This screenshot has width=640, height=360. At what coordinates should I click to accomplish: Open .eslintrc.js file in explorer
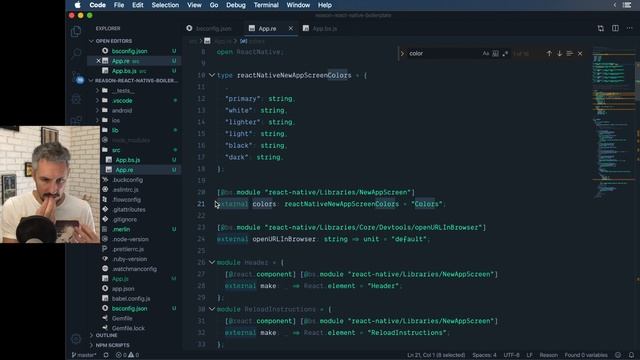coord(125,190)
